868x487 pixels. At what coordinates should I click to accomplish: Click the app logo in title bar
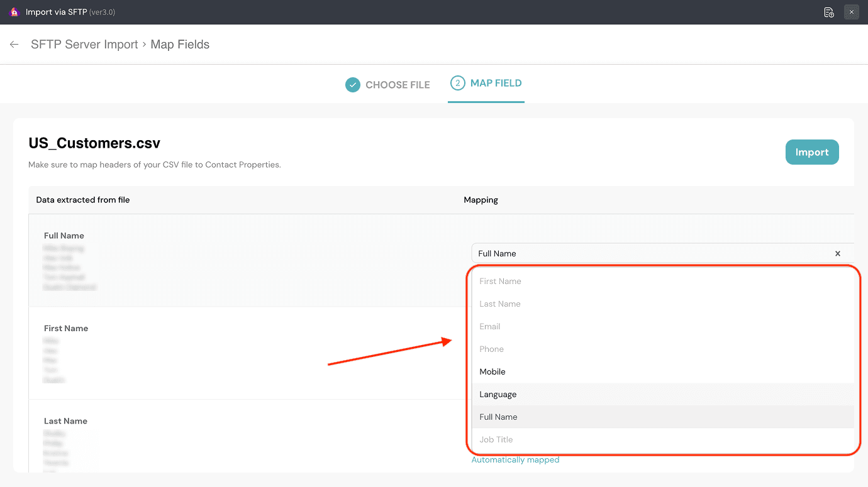pos(14,12)
